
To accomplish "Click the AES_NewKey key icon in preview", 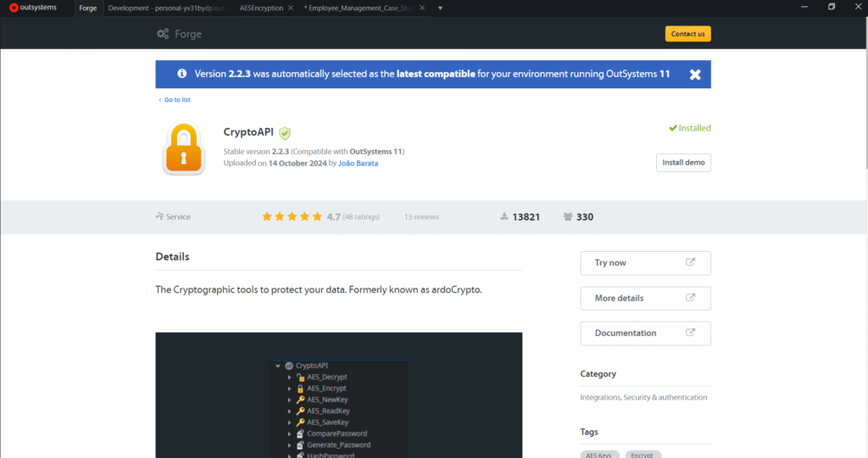I will coord(300,399).
